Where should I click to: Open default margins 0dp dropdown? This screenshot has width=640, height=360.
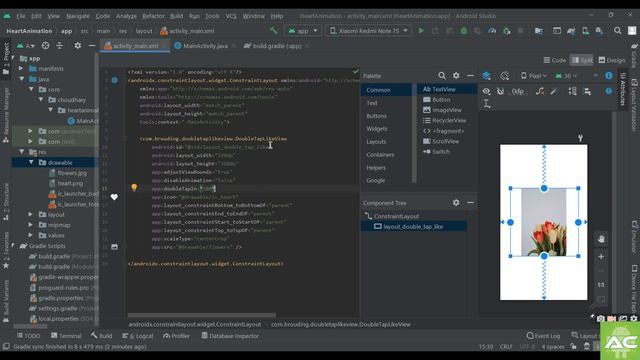(517, 91)
